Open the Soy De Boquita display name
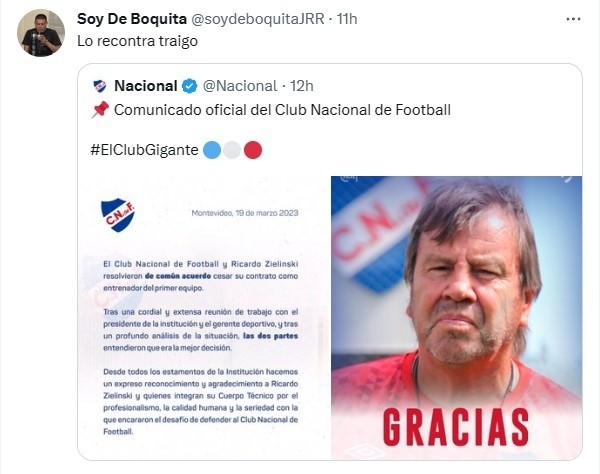The width and height of the screenshot is (600, 474). [x=133, y=19]
